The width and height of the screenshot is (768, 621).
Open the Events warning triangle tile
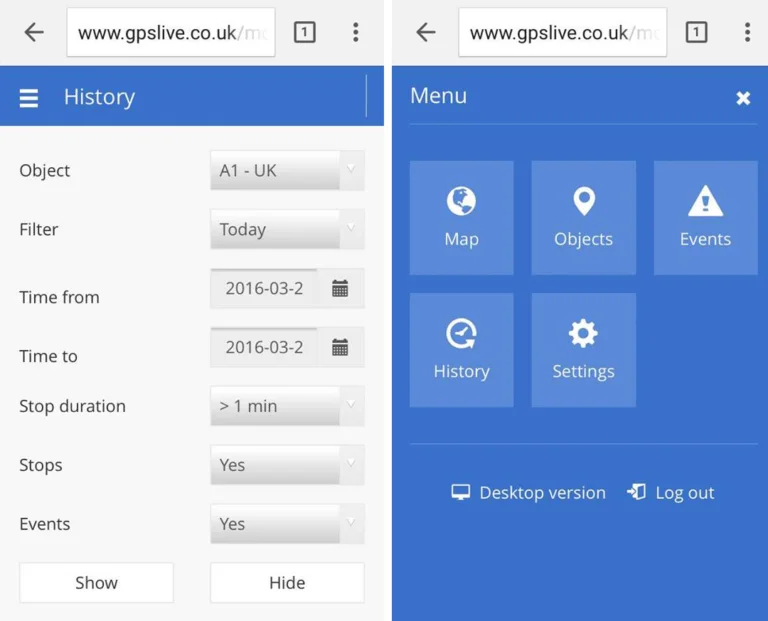pyautogui.click(x=705, y=217)
